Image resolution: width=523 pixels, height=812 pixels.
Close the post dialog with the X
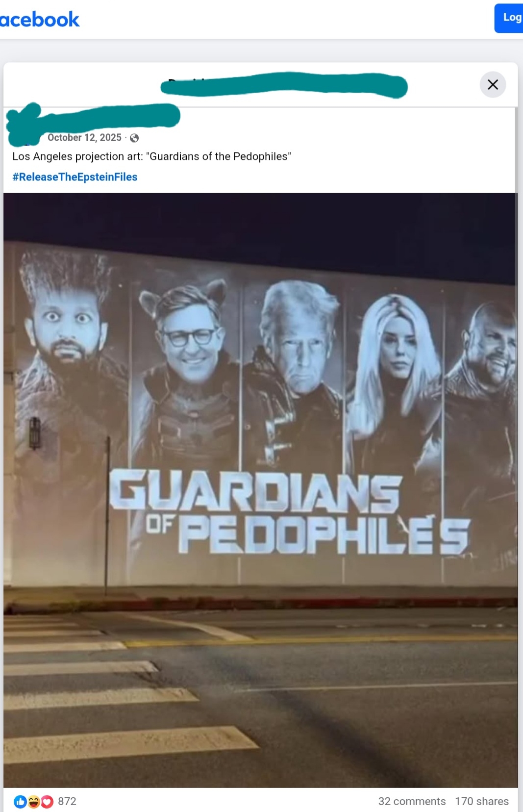point(493,84)
